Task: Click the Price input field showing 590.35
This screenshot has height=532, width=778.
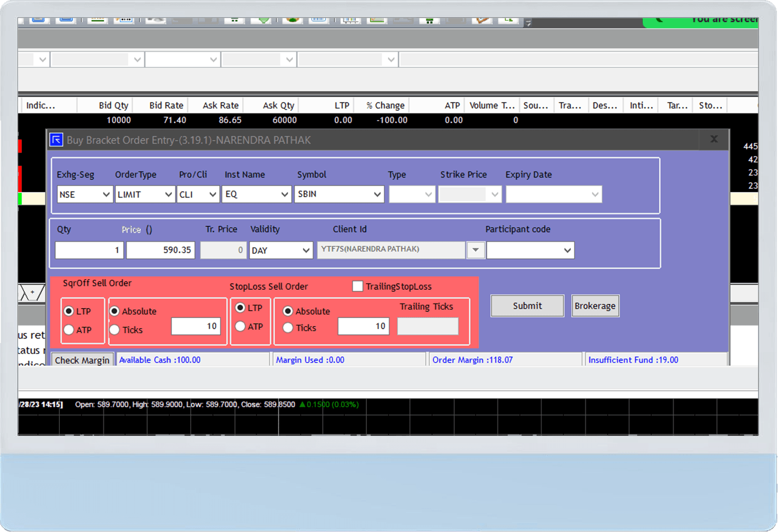Action: 161,250
